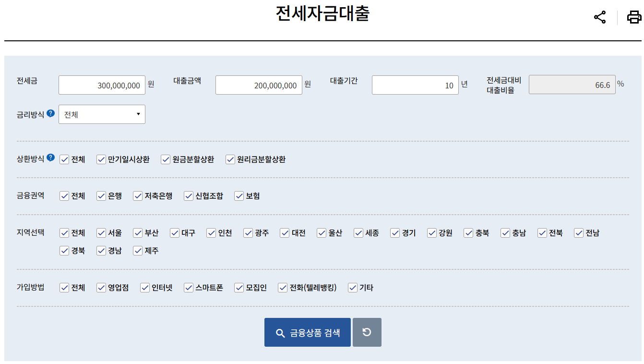Toggle 울산 region checkbox

point(322,233)
